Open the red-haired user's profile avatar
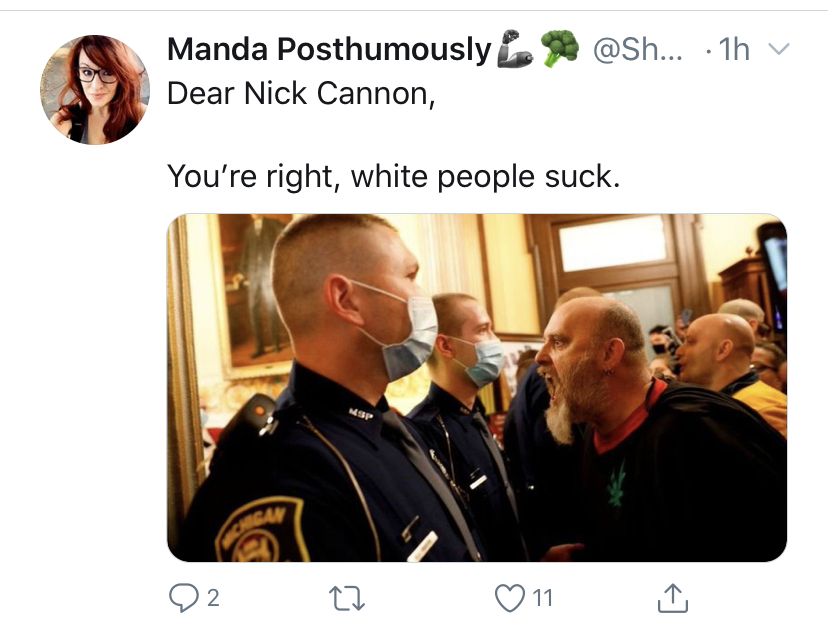 pyautogui.click(x=95, y=89)
